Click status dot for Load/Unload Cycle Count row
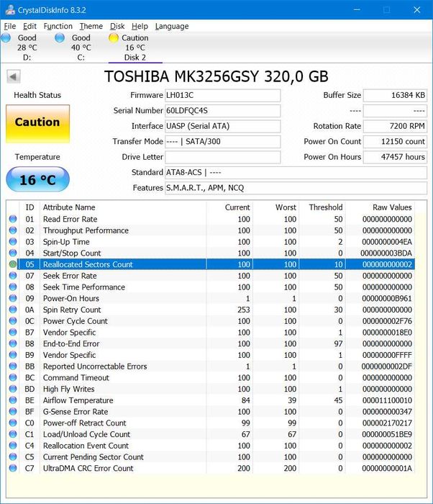This screenshot has height=504, width=433. 13,434
